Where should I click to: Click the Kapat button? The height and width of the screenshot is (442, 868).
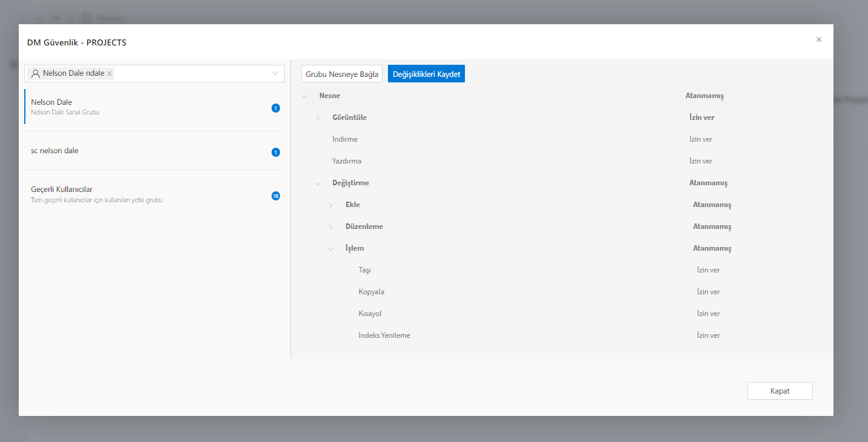click(x=780, y=391)
